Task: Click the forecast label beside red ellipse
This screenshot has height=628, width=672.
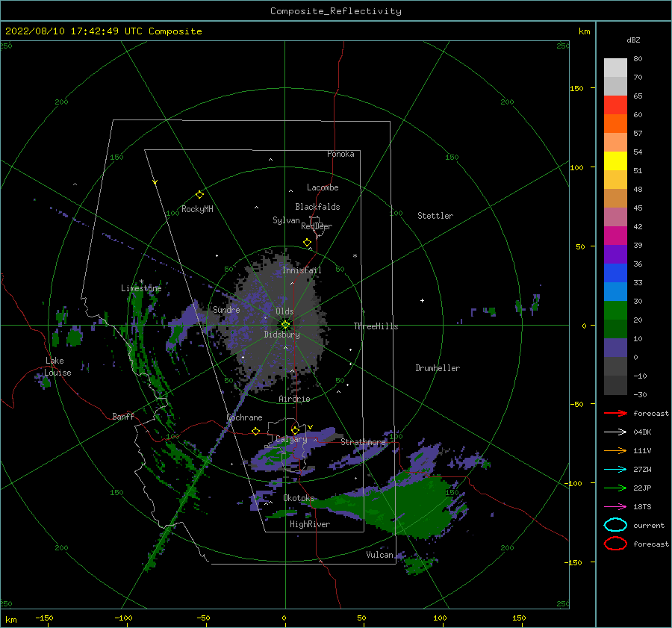Action: point(651,544)
